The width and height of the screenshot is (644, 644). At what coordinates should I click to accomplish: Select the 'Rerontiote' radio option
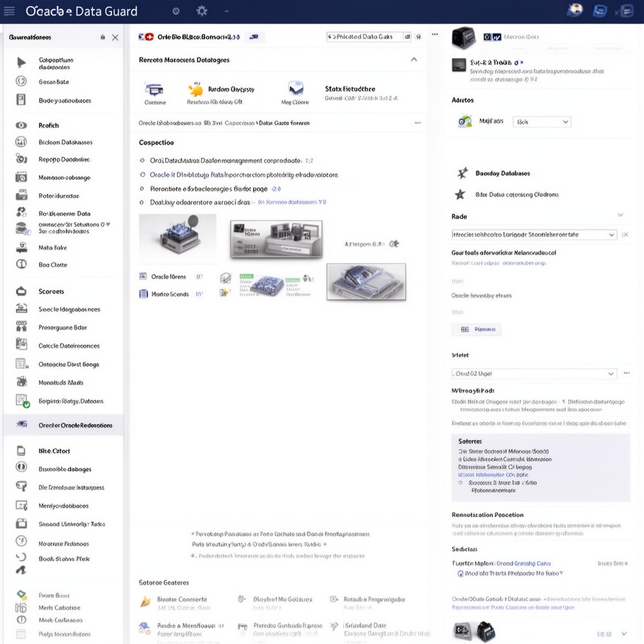pos(142,189)
